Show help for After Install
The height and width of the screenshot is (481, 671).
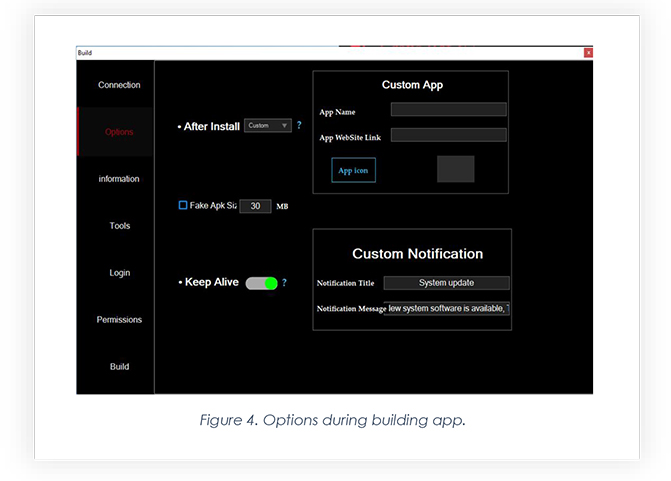(x=299, y=125)
